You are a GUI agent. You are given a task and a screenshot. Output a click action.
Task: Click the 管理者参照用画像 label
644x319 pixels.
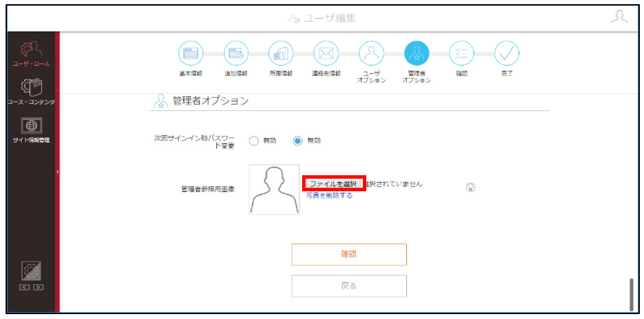click(208, 189)
